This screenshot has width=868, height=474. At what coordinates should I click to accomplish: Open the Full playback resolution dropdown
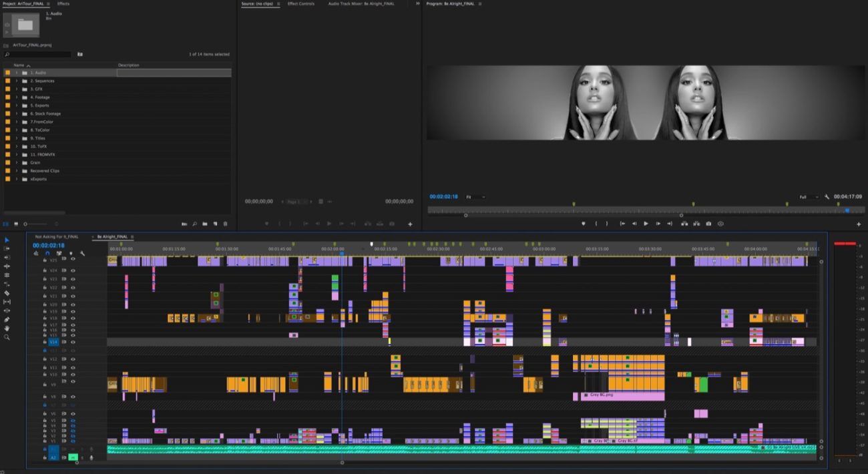pyautogui.click(x=809, y=197)
